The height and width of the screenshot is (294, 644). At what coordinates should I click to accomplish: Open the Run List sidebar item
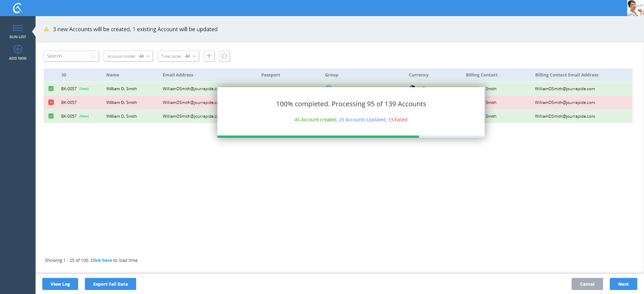pos(18,32)
